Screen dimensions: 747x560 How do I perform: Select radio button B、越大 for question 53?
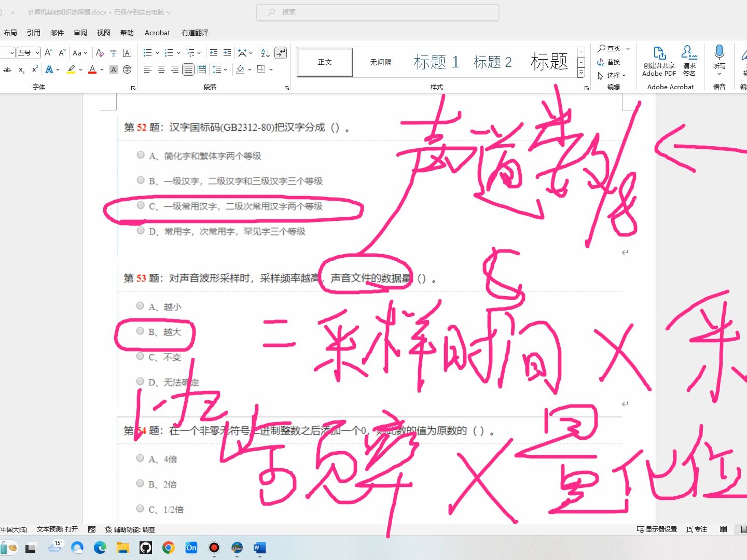pyautogui.click(x=140, y=331)
